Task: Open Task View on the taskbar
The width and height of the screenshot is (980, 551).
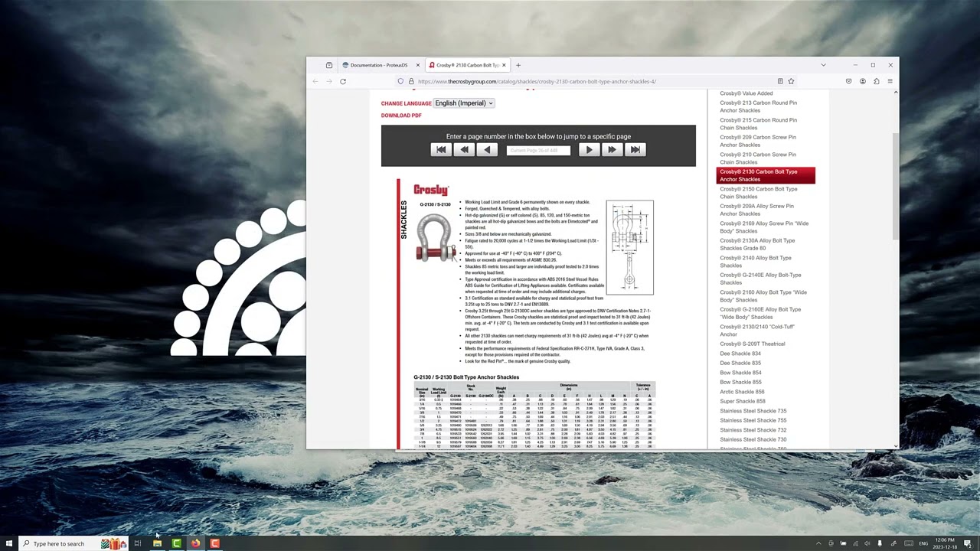Action: pos(138,543)
